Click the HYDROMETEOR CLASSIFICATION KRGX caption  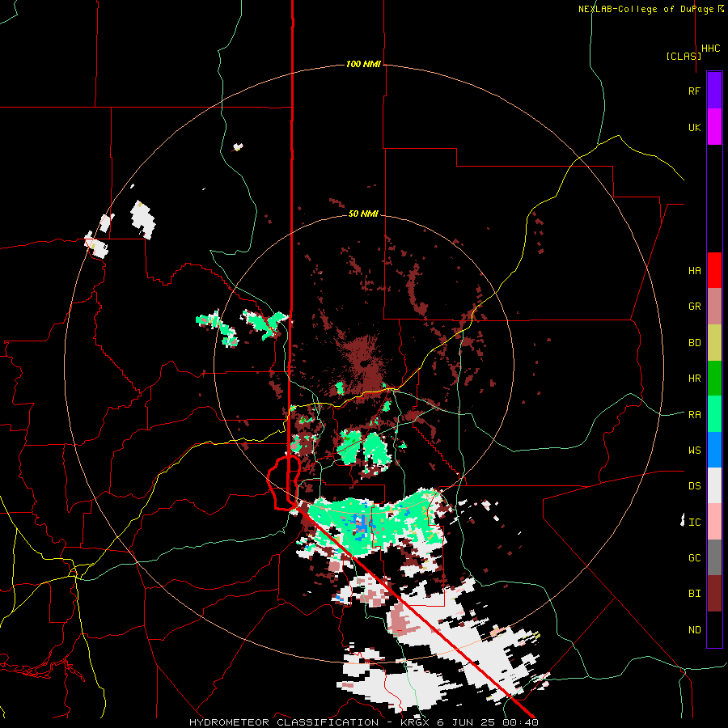364,722
